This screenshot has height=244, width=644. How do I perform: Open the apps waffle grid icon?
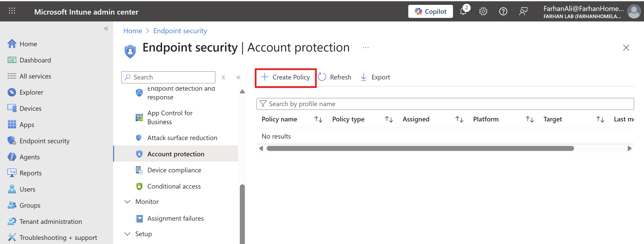[x=12, y=11]
